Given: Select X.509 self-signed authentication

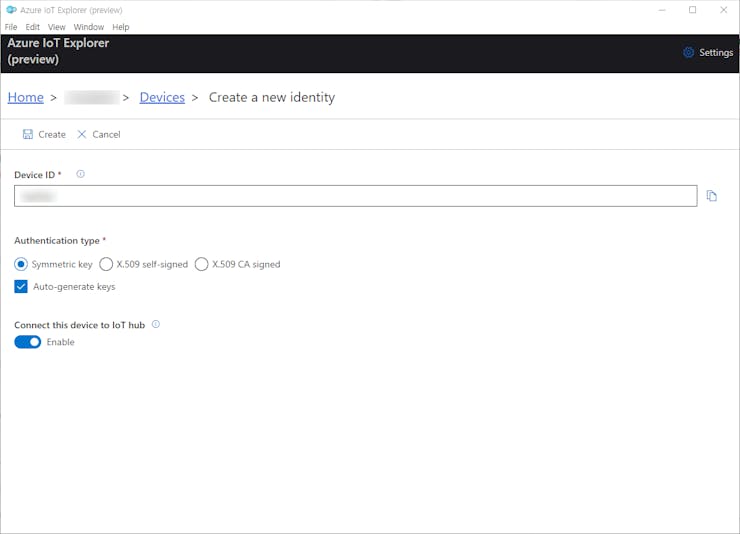Looking at the screenshot, I should pyautogui.click(x=106, y=264).
